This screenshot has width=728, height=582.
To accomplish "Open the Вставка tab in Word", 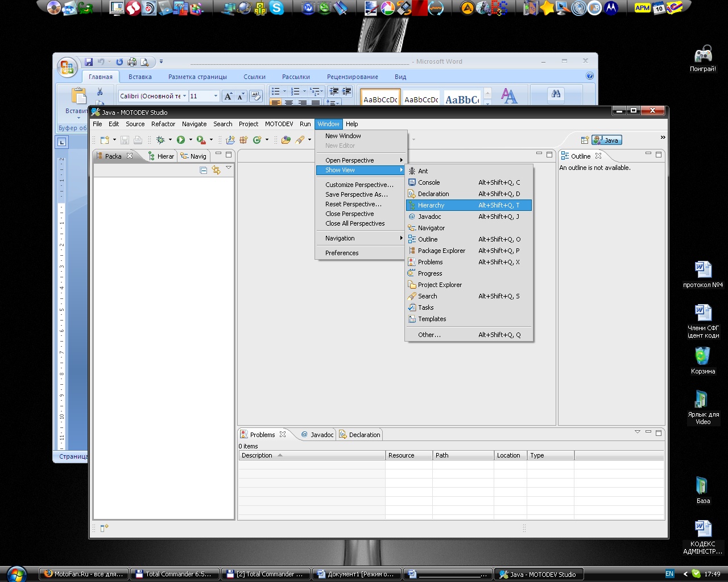I will coord(140,77).
